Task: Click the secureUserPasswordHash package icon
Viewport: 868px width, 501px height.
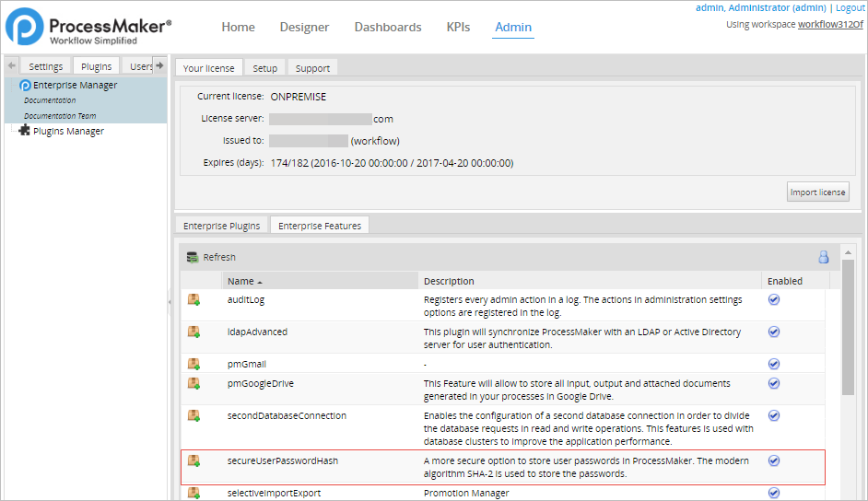Action: click(x=194, y=460)
